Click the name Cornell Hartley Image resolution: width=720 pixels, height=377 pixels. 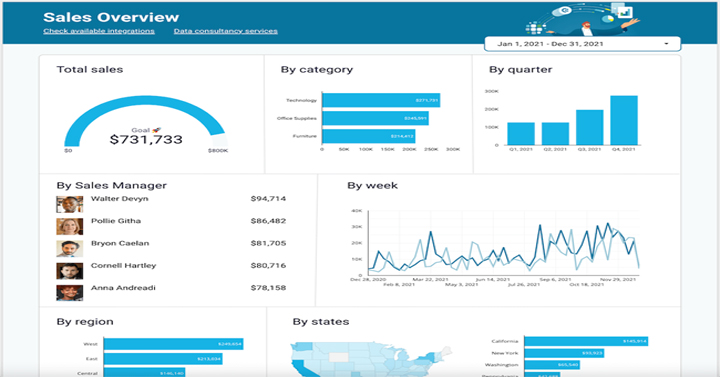tap(124, 265)
